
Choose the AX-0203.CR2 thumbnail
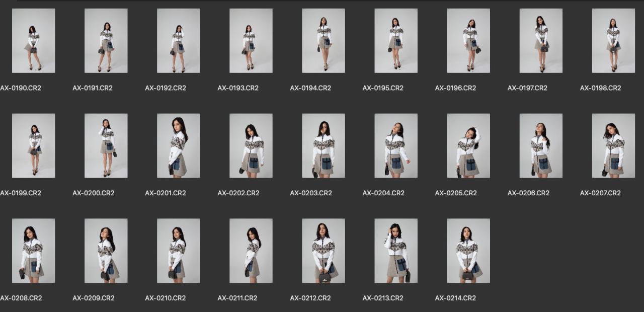[x=323, y=145]
